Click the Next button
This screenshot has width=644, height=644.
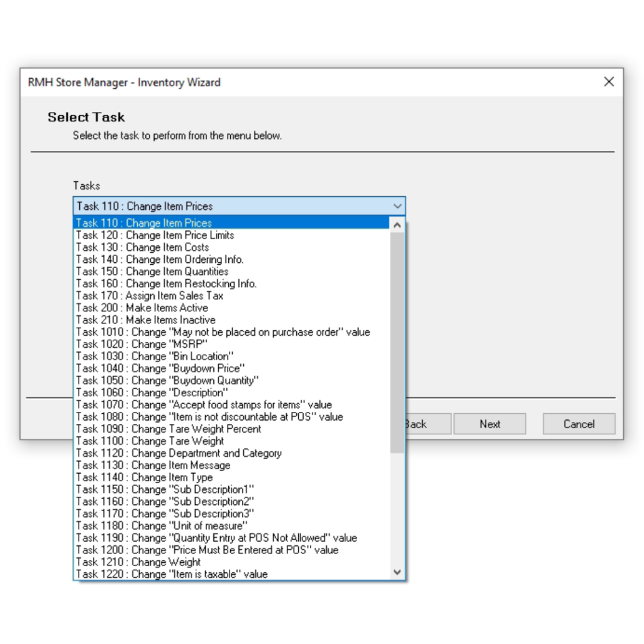(489, 424)
